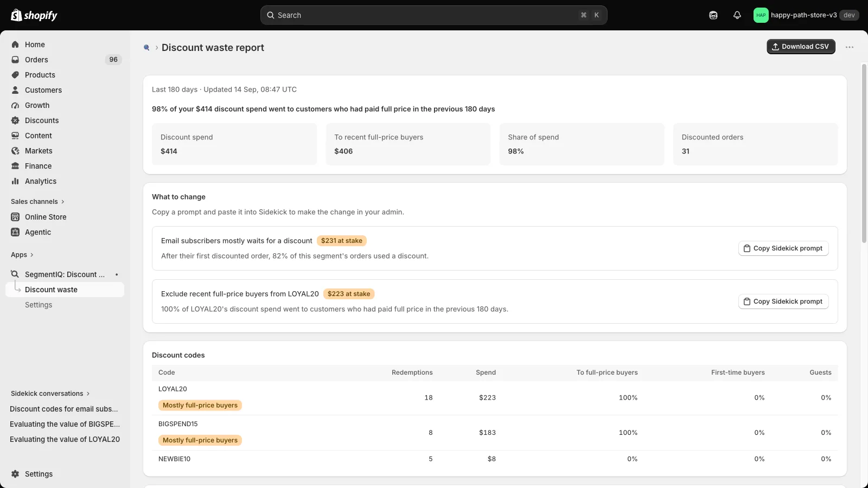The image size is (868, 488).
Task: Click the Settings gear icon at bottom
Action: tap(15, 474)
